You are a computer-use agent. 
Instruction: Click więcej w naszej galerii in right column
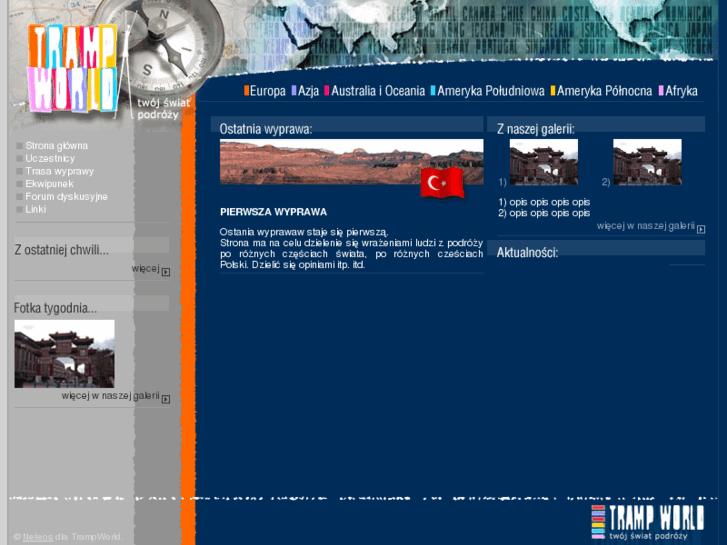[645, 226]
